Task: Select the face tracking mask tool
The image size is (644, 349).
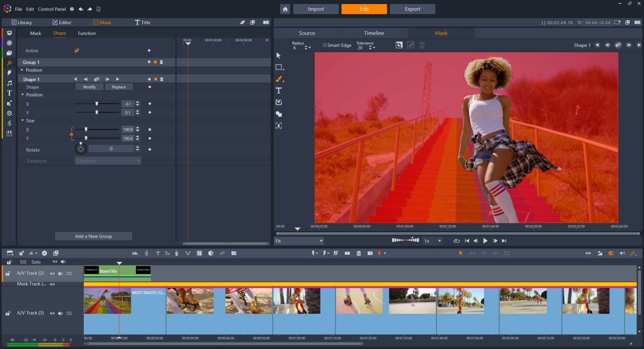Action: (x=279, y=125)
